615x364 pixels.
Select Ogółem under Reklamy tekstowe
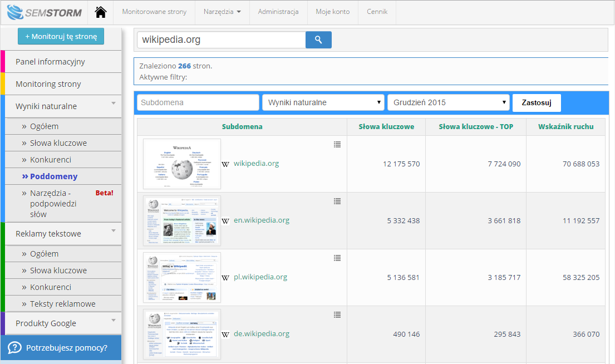(63, 254)
